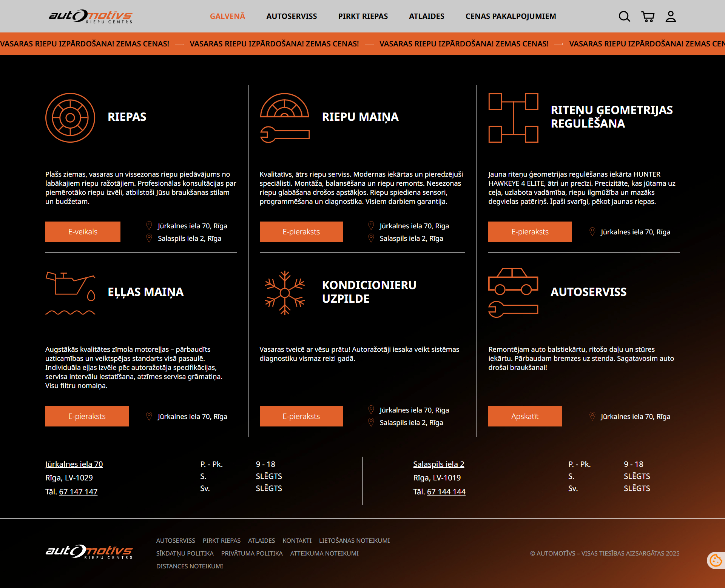725x588 pixels.
Task: Open the search magnifier icon
Action: pyautogui.click(x=624, y=16)
